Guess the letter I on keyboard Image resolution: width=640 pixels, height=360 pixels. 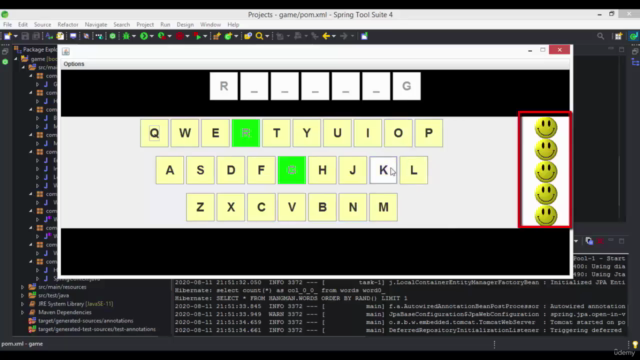coord(368,133)
